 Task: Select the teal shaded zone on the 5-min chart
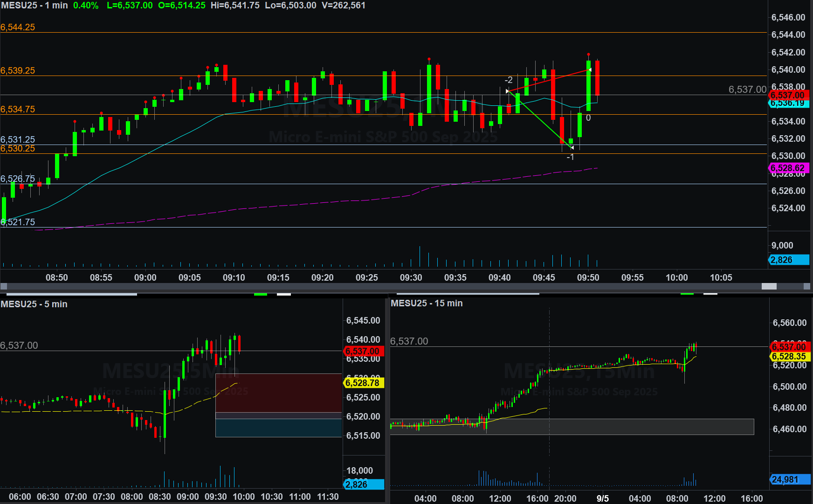point(279,428)
